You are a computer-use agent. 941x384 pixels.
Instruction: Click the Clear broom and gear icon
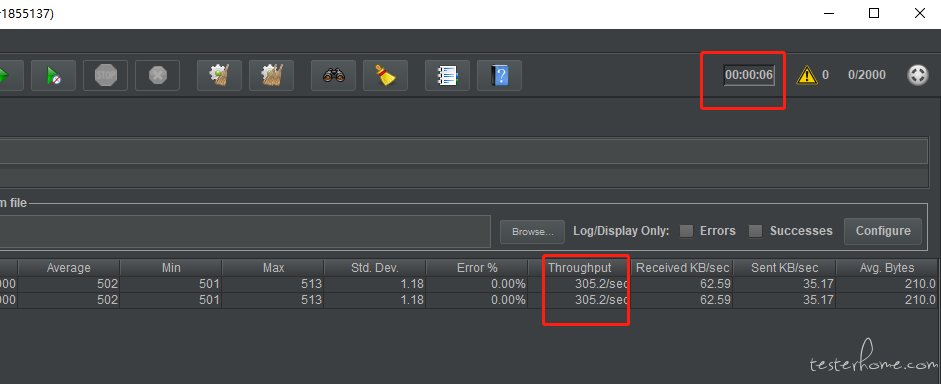[219, 75]
